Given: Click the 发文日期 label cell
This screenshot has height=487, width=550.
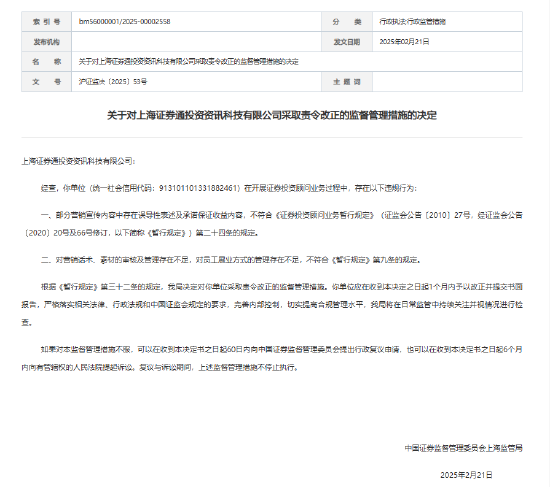Looking at the screenshot, I should click(x=347, y=42).
